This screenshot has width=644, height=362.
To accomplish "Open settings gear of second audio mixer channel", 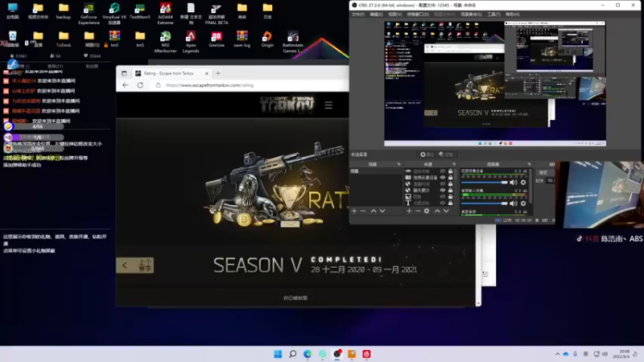I will click(523, 204).
